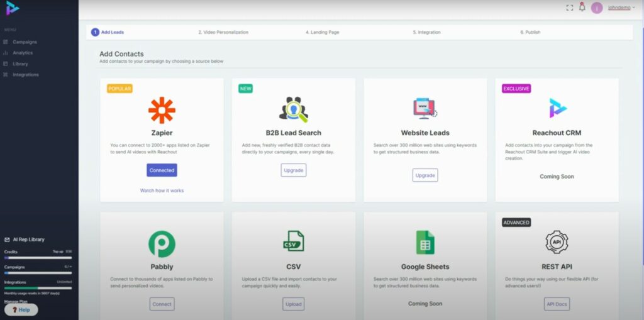Click the Manage Plan link

[16, 302]
